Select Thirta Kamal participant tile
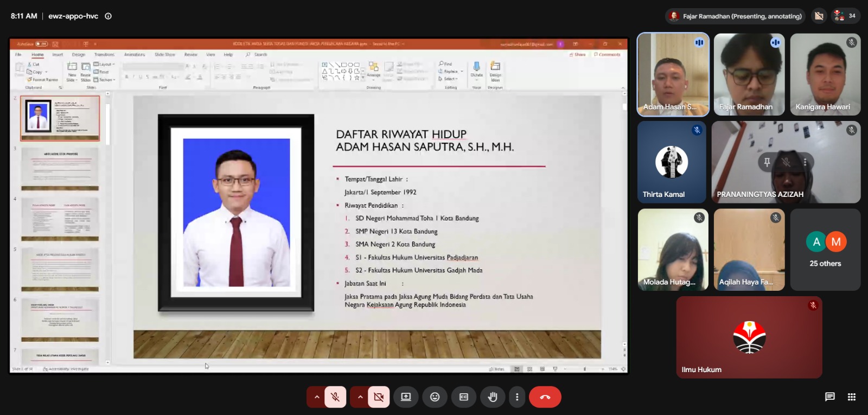 pos(672,162)
